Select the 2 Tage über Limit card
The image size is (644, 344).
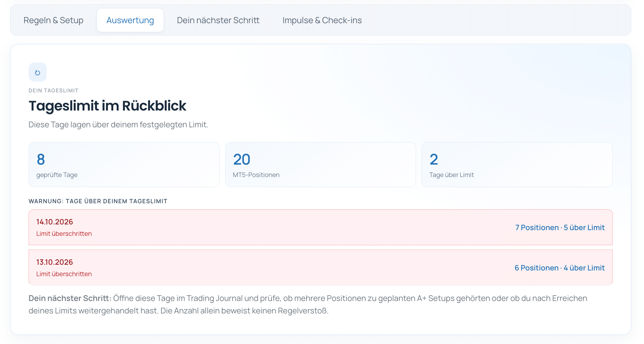[517, 165]
